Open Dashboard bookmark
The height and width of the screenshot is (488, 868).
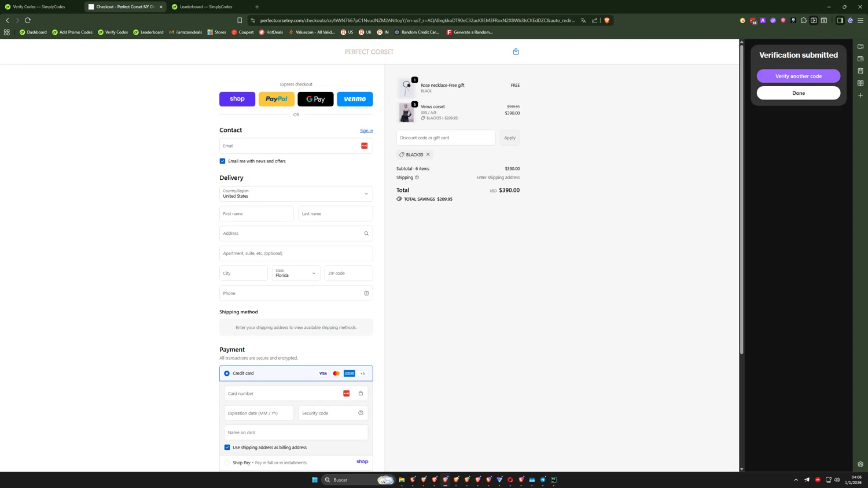(33, 32)
